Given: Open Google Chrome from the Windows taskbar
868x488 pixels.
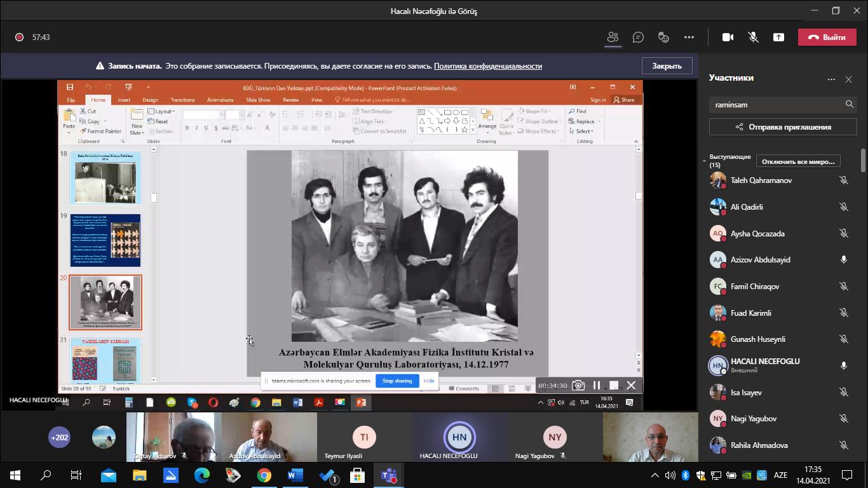Looking at the screenshot, I should pyautogui.click(x=264, y=475).
